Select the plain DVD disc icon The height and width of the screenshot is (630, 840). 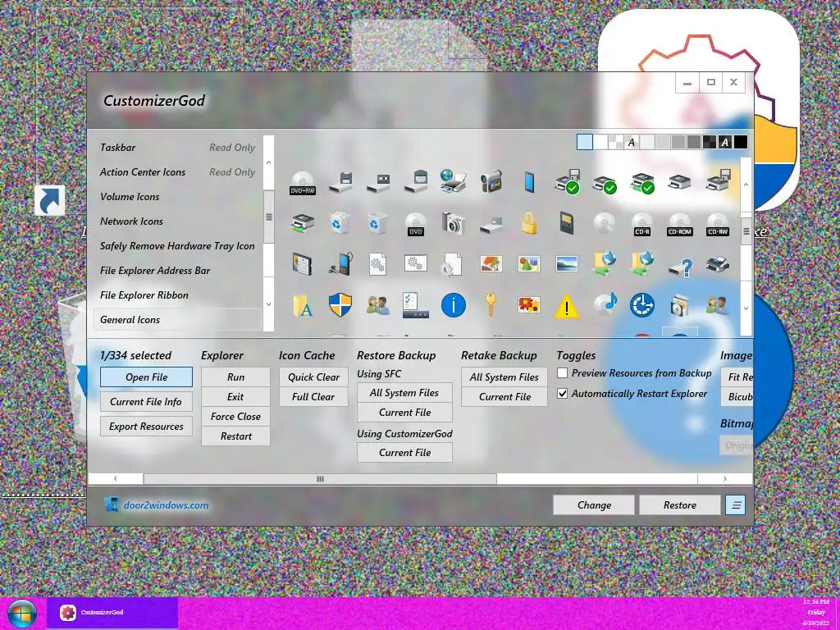click(415, 224)
